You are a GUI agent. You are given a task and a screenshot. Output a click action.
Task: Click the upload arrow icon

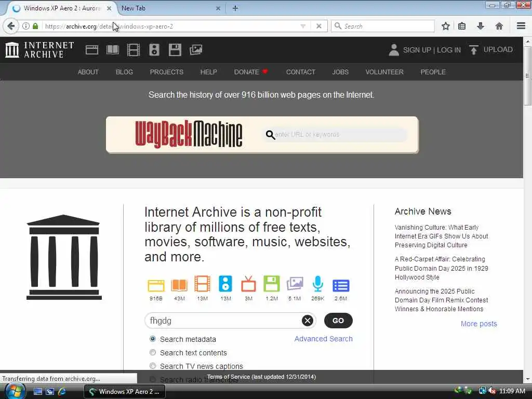[474, 50]
